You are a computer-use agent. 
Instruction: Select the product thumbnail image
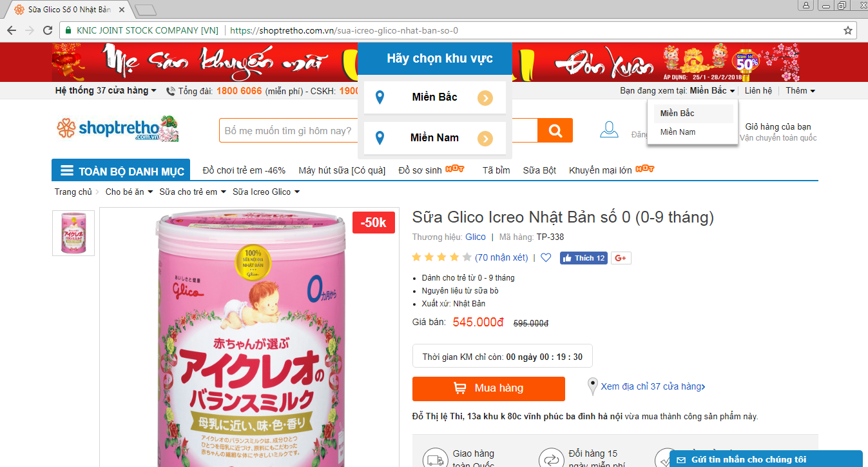73,233
